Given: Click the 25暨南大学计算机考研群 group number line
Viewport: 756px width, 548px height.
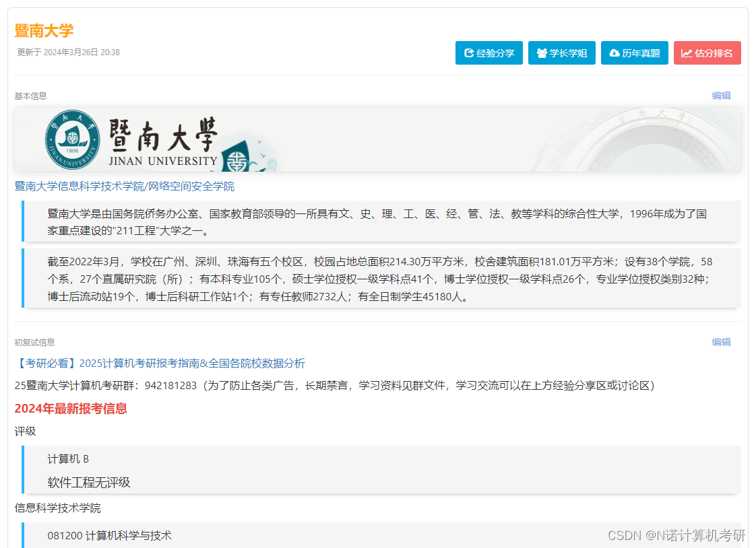Looking at the screenshot, I should 334,386.
